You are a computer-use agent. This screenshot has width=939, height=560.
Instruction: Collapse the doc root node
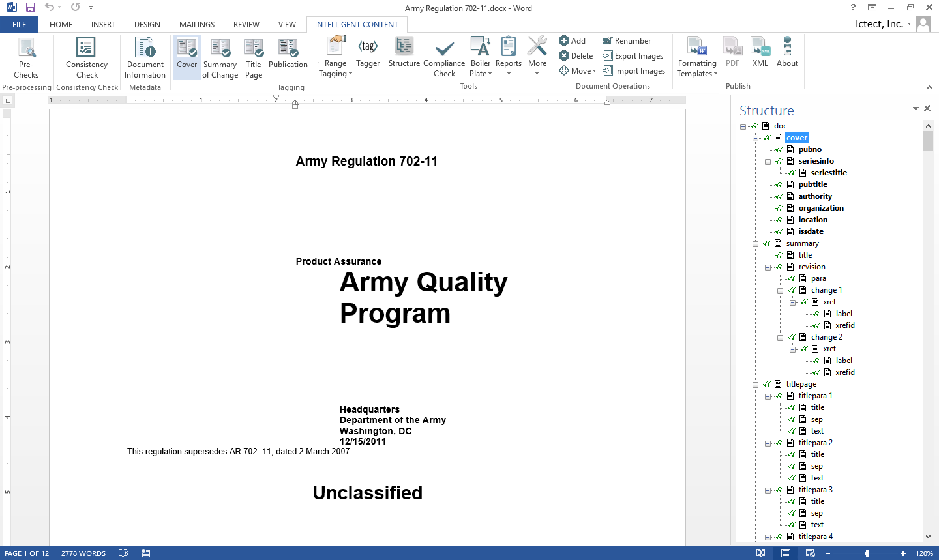coord(743,126)
